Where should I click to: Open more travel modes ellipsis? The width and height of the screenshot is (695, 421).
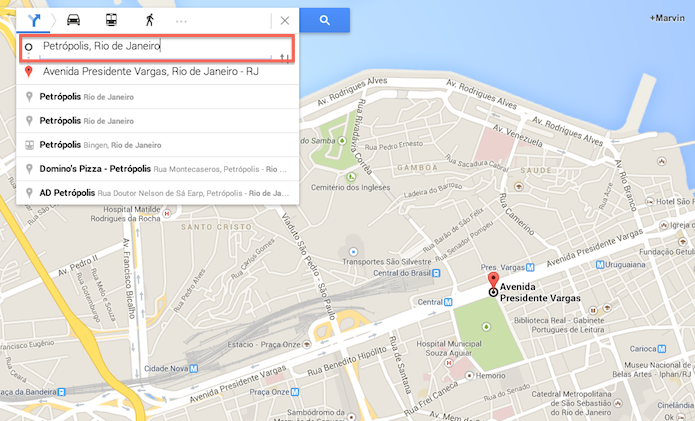[181, 21]
